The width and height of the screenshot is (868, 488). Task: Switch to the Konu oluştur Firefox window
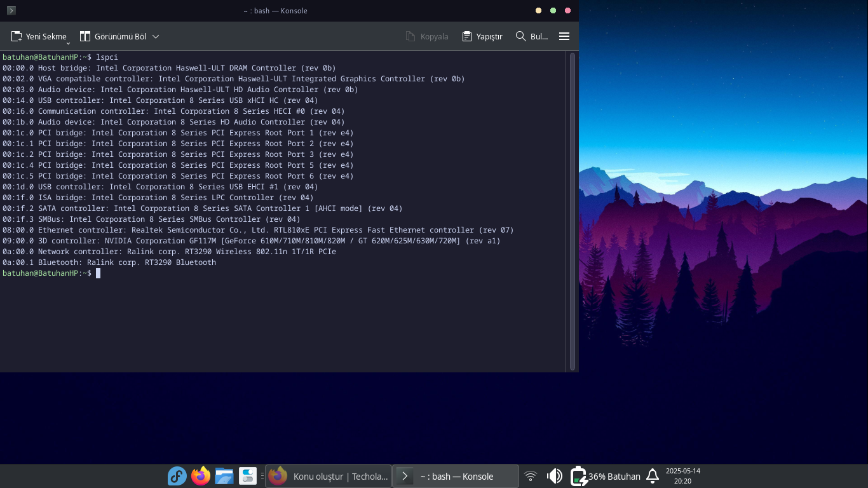(328, 476)
